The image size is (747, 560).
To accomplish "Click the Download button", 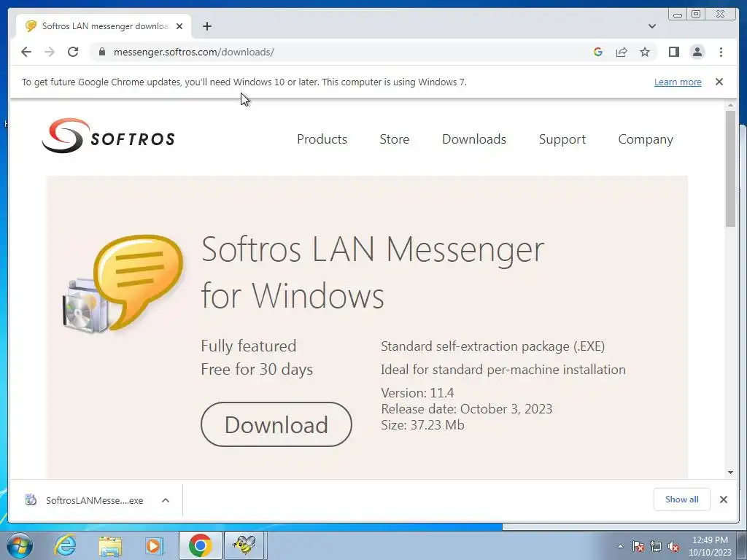I will coord(276,424).
